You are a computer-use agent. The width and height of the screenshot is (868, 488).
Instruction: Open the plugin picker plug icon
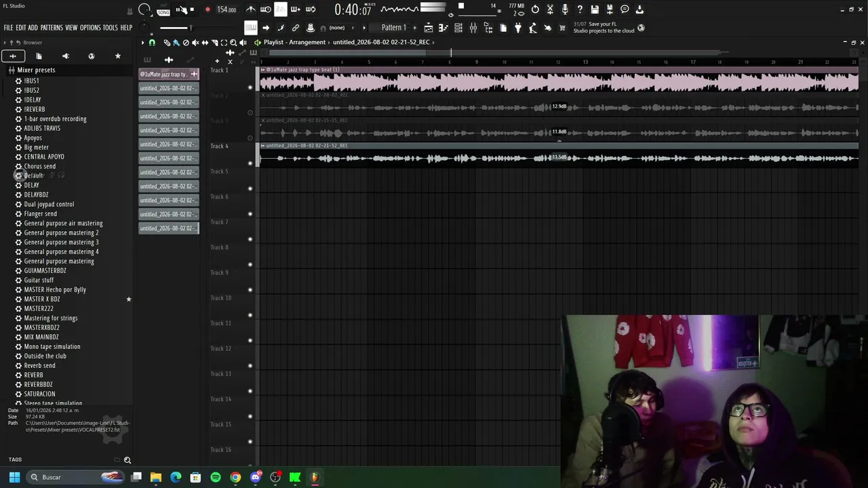(x=518, y=28)
